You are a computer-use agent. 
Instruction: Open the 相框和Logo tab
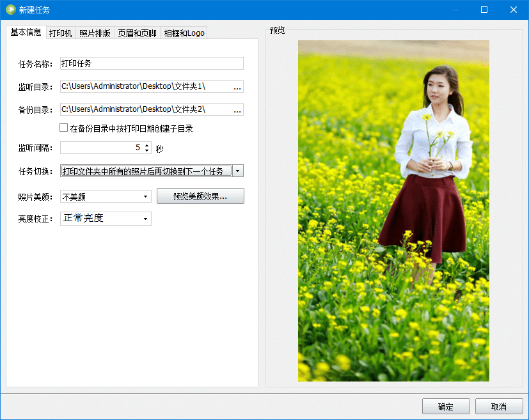183,33
